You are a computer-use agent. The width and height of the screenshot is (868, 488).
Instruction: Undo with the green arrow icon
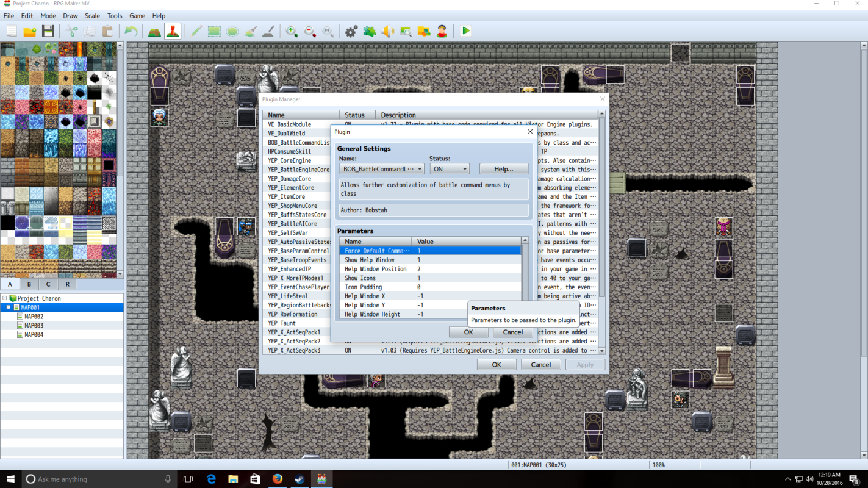(x=131, y=31)
